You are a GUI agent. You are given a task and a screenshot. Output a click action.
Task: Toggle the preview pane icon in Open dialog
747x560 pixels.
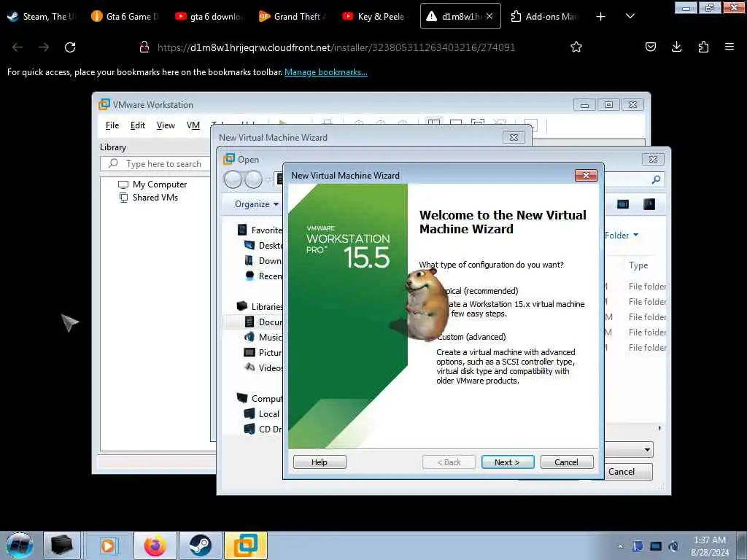pos(649,204)
